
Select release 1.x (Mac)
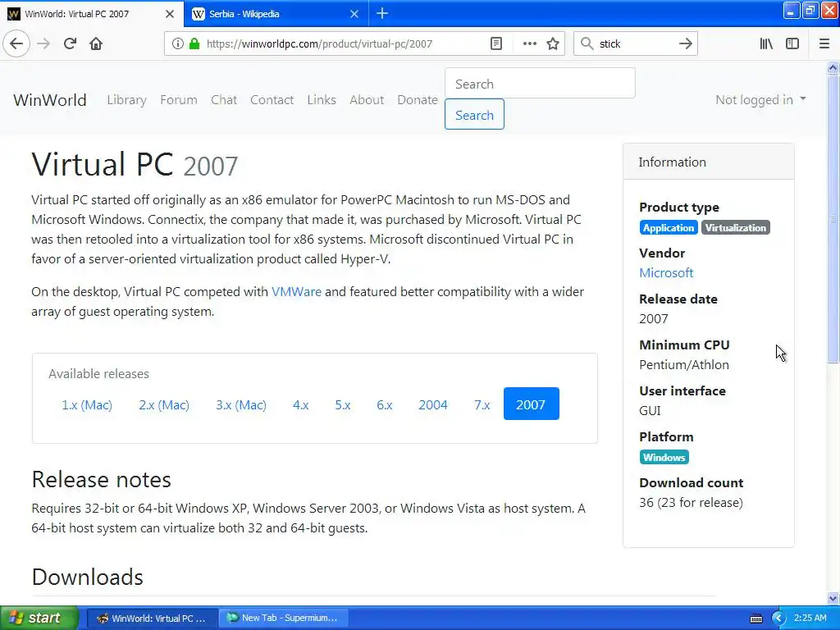coord(87,404)
